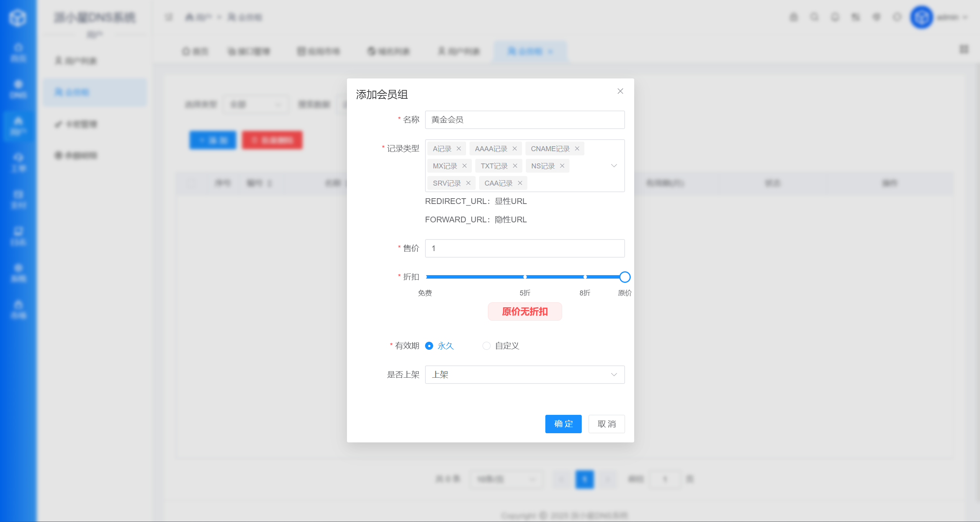Screen dimensions: 980x522
Task: Click the 确定 button
Action: tap(563, 424)
